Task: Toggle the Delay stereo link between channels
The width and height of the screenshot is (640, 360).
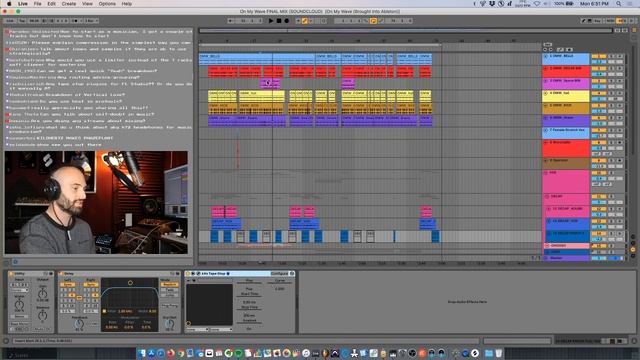Action: [79, 297]
